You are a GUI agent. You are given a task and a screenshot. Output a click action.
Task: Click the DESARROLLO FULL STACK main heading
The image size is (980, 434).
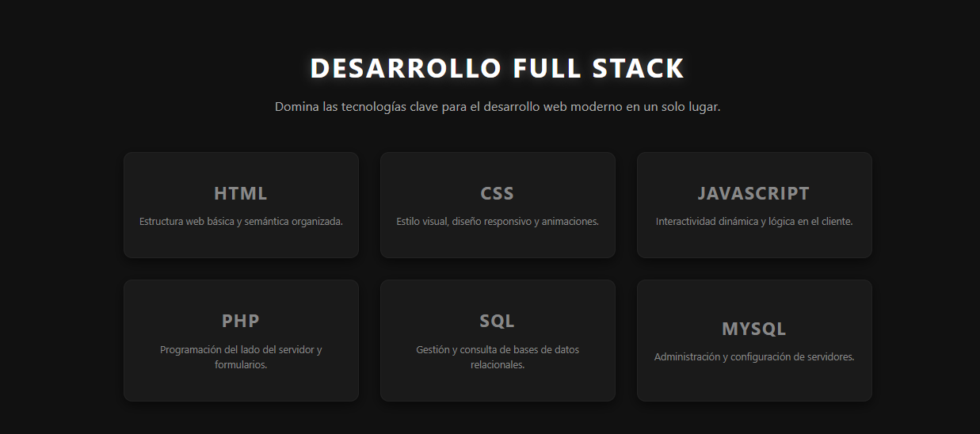[x=497, y=68]
